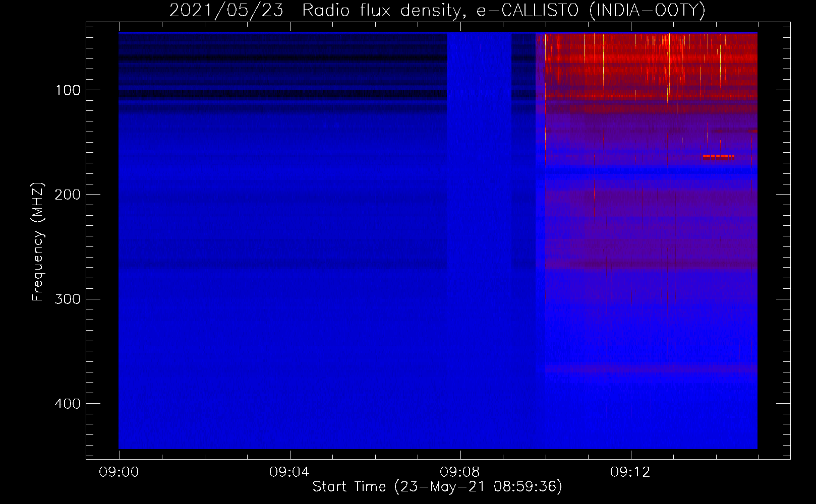Click the '100' frequency tick label

pos(68,90)
